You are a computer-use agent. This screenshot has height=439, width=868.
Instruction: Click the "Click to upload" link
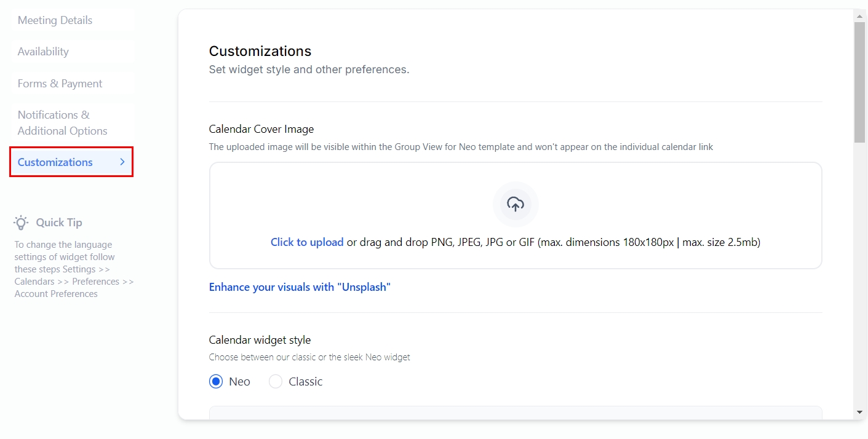(307, 242)
